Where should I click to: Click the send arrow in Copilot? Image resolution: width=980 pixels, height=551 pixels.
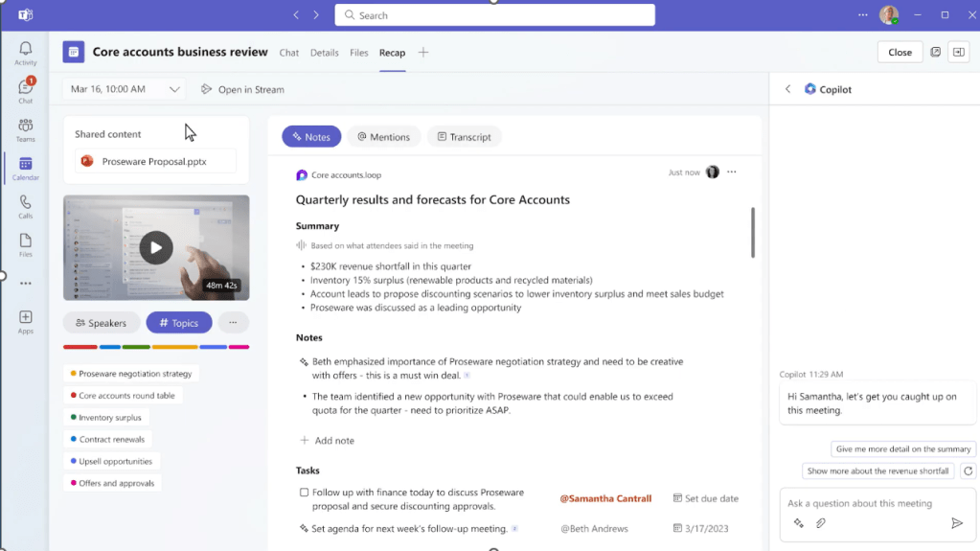click(956, 523)
